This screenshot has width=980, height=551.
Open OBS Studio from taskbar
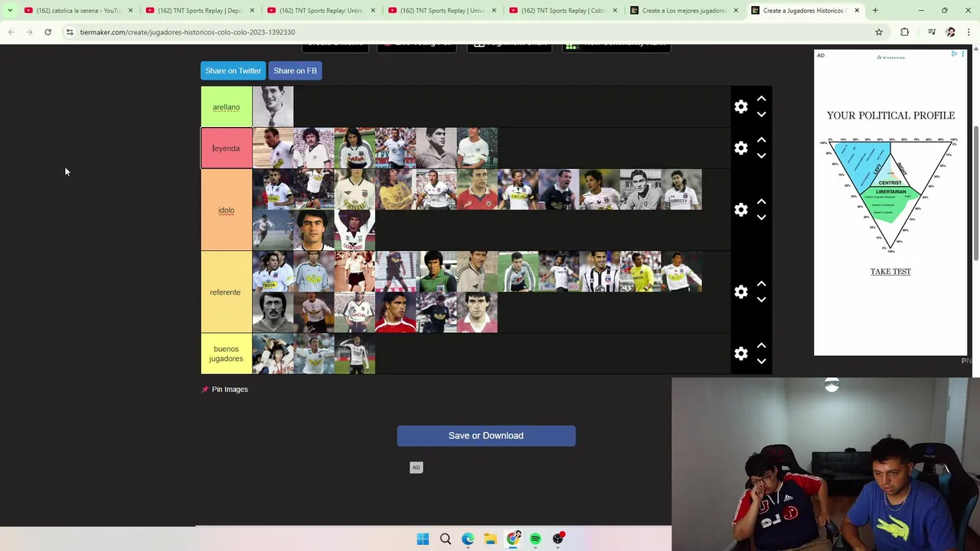558,540
